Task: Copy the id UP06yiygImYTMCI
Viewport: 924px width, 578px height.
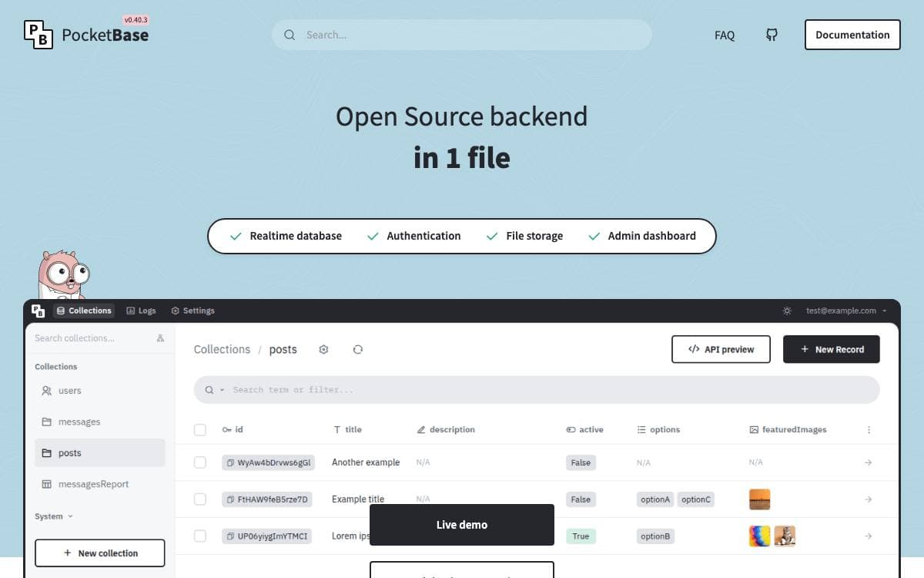Action: 230,536
